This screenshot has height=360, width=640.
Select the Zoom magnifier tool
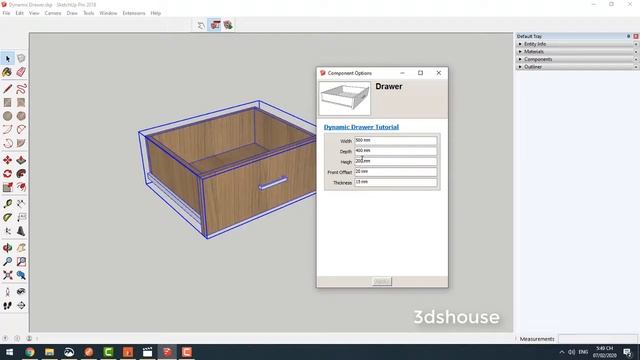click(8, 262)
